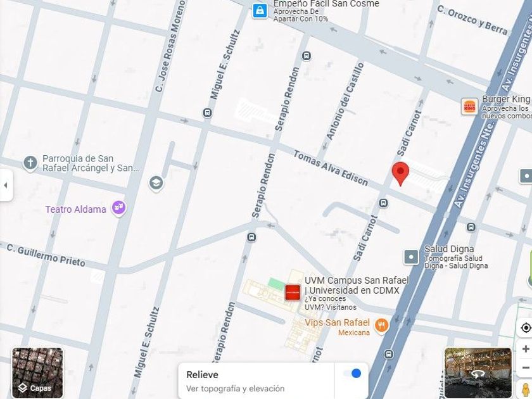Screen dimensions: 532x399
Task: Click the UVM Campus San Rafael red logo
Action: click(x=293, y=293)
